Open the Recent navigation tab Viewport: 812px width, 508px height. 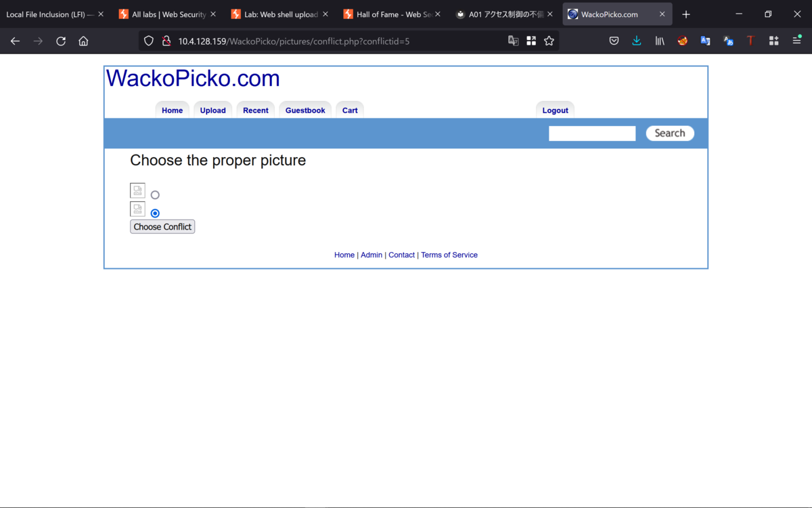pyautogui.click(x=256, y=110)
